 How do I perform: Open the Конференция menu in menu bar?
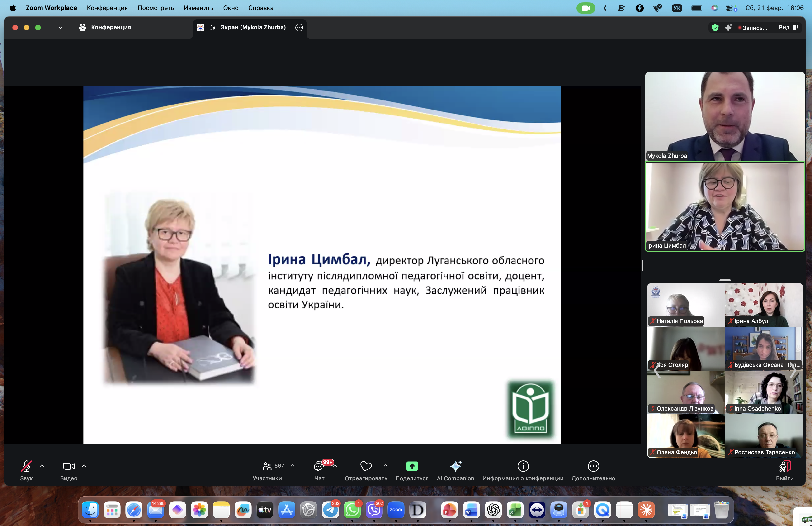[x=107, y=8]
